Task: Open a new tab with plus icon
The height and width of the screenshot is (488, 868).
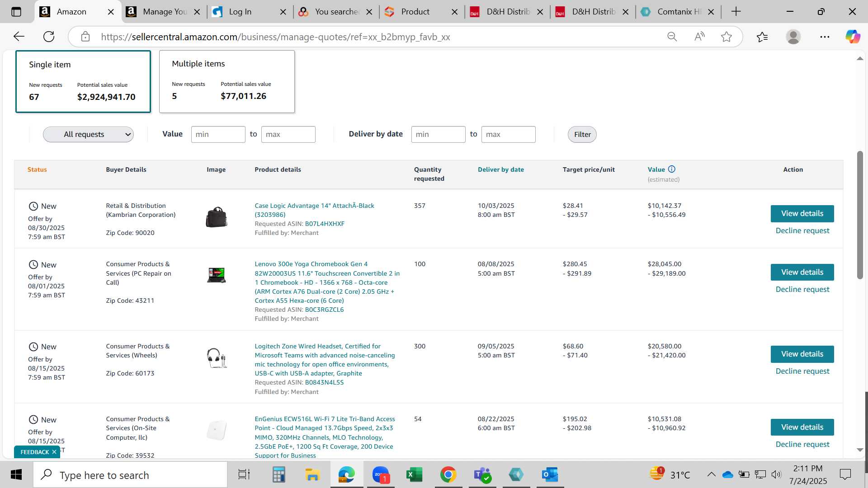Action: pyautogui.click(x=736, y=12)
